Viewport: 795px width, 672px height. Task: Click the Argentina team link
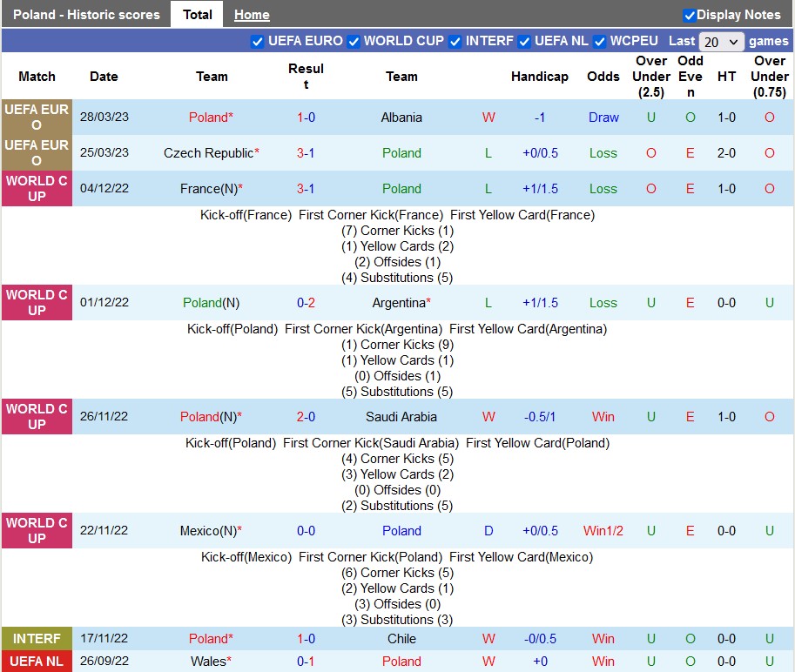coord(398,303)
